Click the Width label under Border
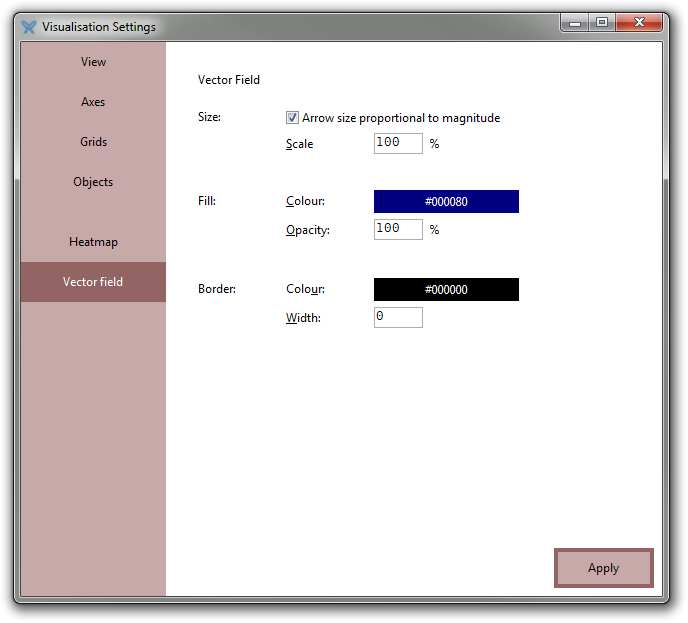 point(303,318)
